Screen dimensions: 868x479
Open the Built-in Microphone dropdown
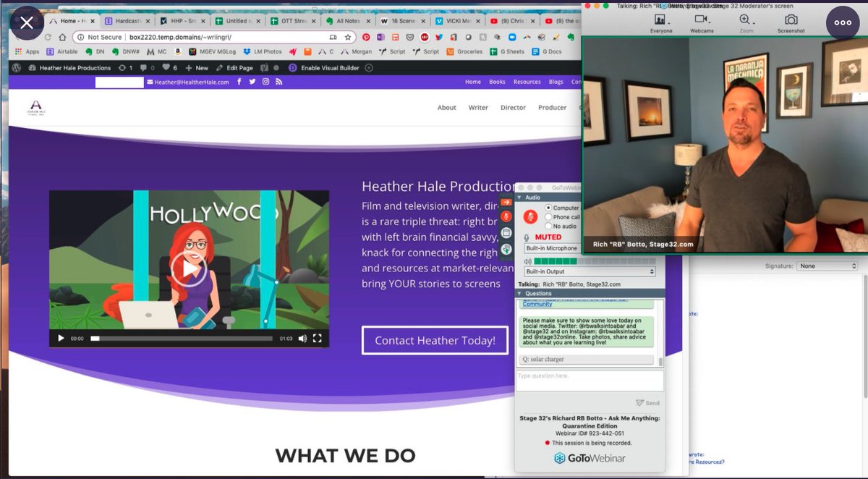tap(551, 248)
